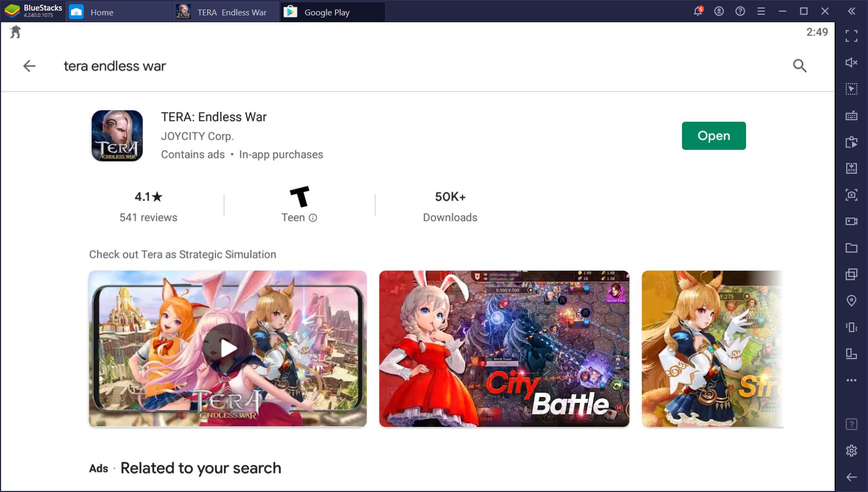View the fox girl strategy screenshot
This screenshot has height=492, width=868.
712,348
